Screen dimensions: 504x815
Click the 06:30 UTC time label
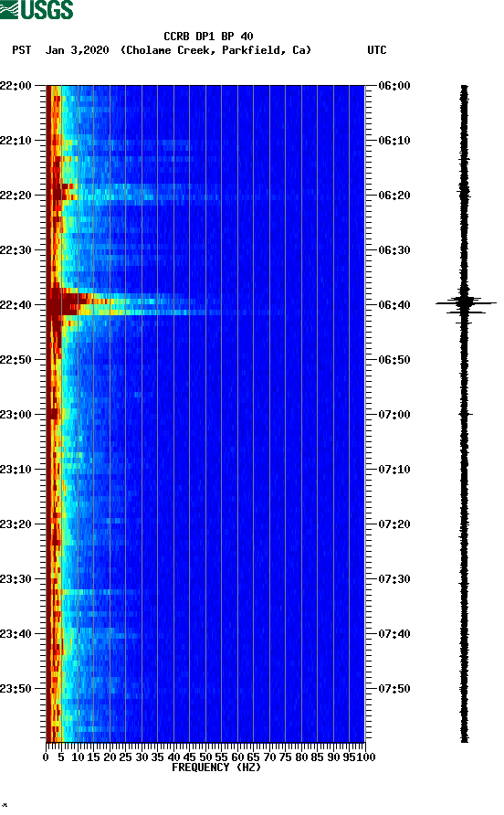click(x=394, y=250)
